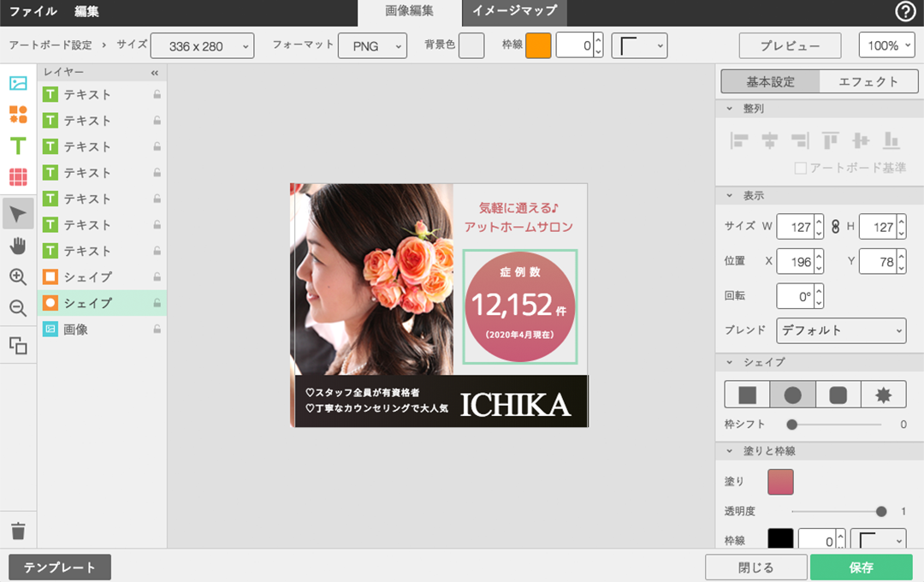Open help with the question mark icon
The width and height of the screenshot is (924, 582).
click(x=905, y=11)
